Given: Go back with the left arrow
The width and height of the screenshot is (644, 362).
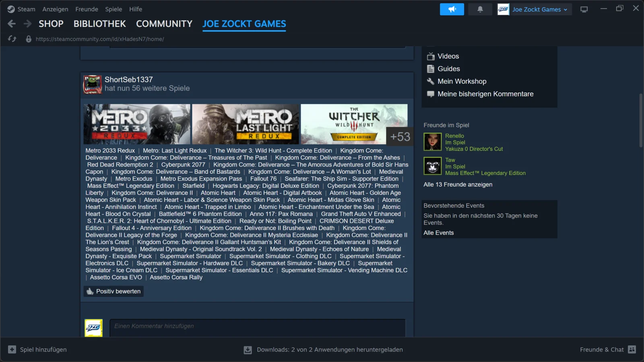Looking at the screenshot, I should pyautogui.click(x=12, y=24).
